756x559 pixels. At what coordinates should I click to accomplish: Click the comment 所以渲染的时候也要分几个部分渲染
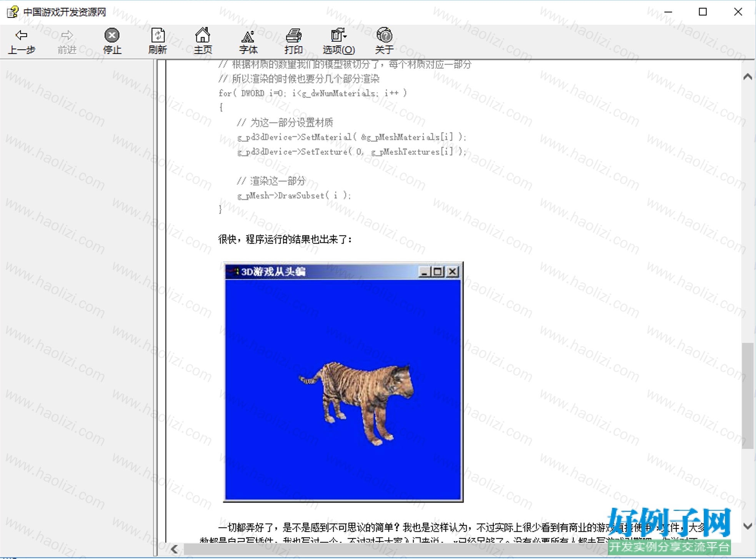point(299,79)
